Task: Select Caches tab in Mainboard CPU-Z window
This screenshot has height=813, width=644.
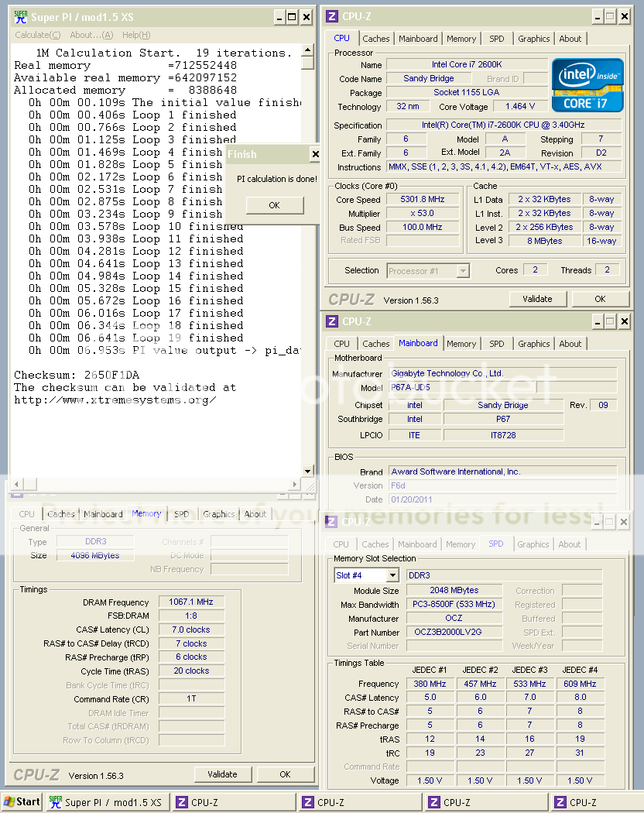Action: pyautogui.click(x=376, y=344)
